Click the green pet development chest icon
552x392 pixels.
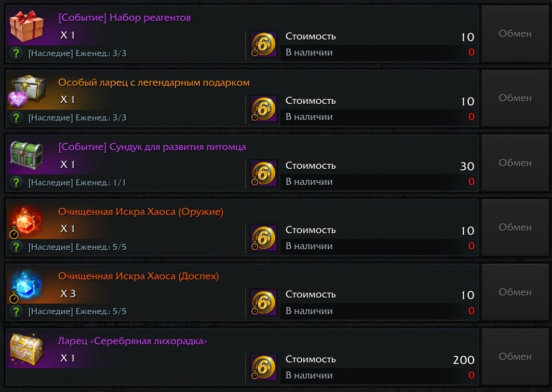pos(26,155)
